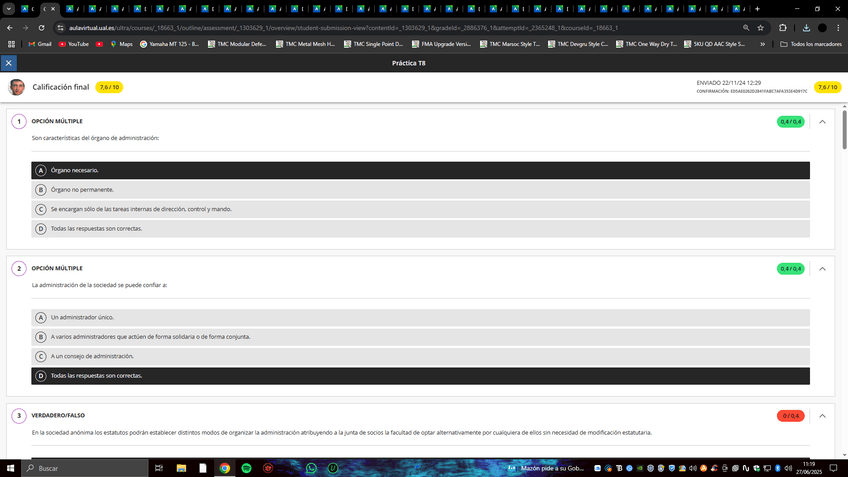This screenshot has height=477, width=848.
Task: Open the zoom magnifier icon in address bar
Action: 746,28
